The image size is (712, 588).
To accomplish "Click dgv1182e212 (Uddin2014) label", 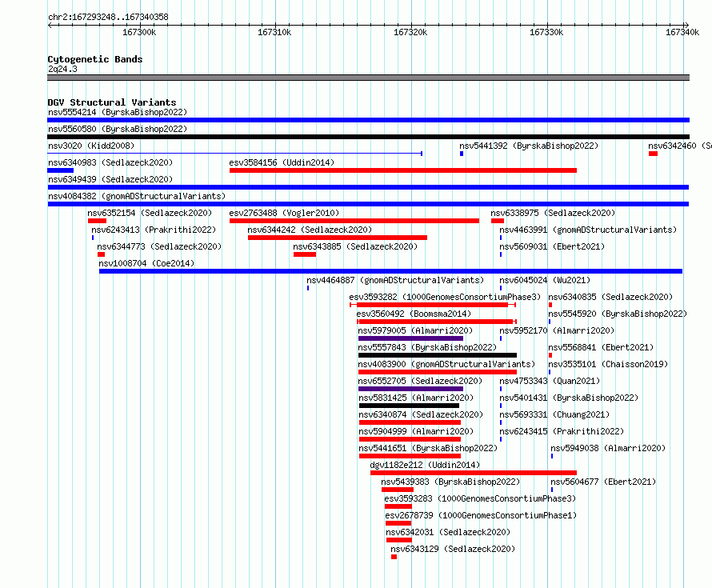I will [x=425, y=465].
